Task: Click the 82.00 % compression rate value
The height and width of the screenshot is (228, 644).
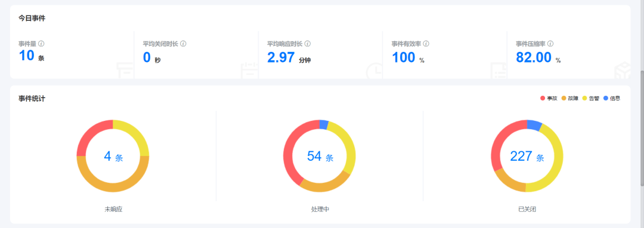Action: pyautogui.click(x=538, y=58)
